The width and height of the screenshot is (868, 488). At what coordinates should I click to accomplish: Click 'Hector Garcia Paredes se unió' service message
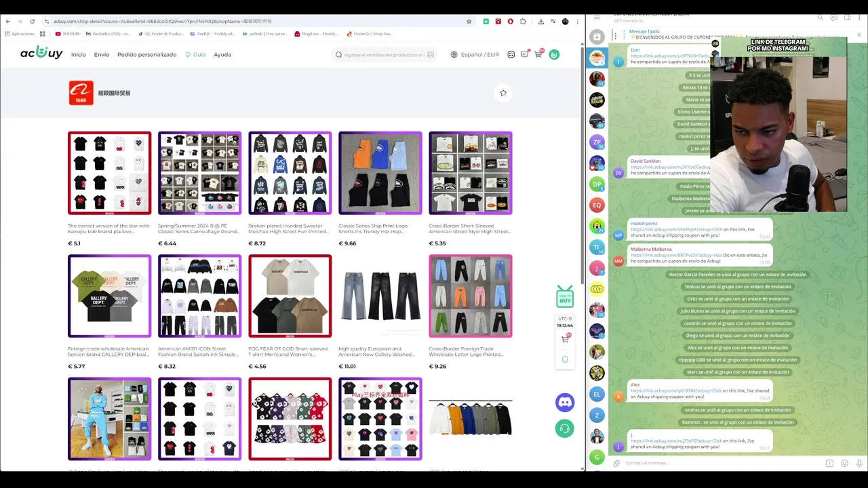[x=738, y=274]
